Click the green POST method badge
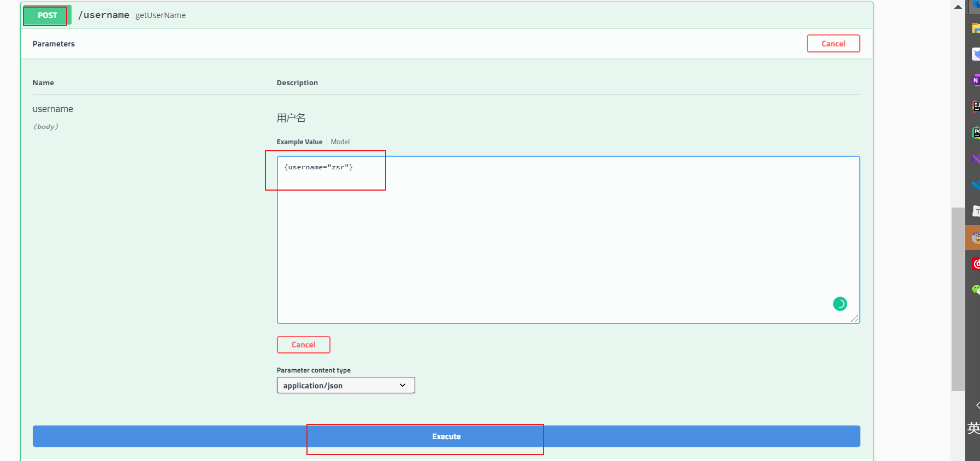 (x=48, y=15)
